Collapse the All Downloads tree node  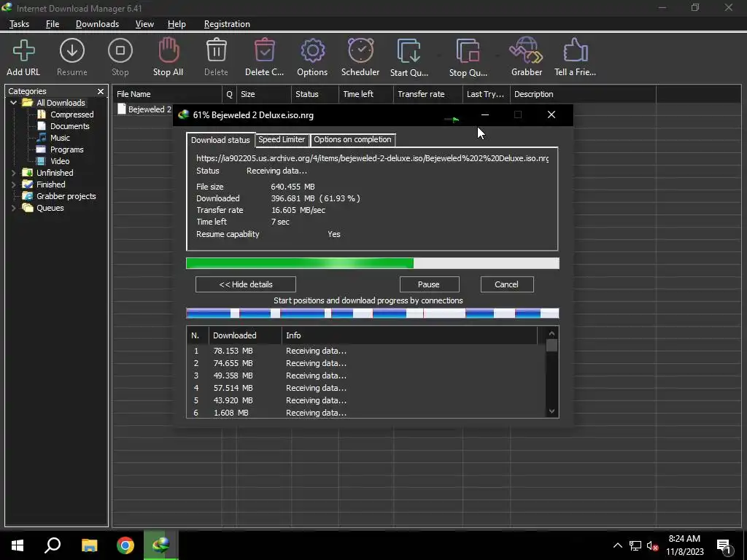13,103
